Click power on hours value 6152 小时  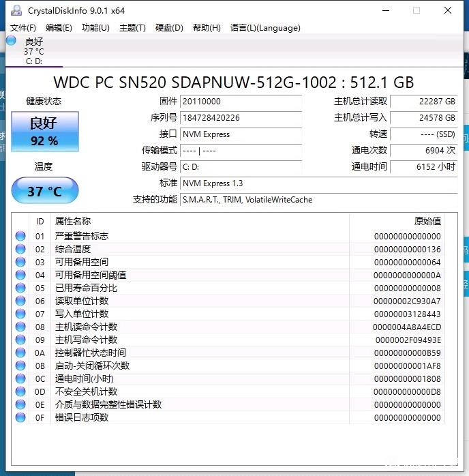pyautogui.click(x=424, y=167)
